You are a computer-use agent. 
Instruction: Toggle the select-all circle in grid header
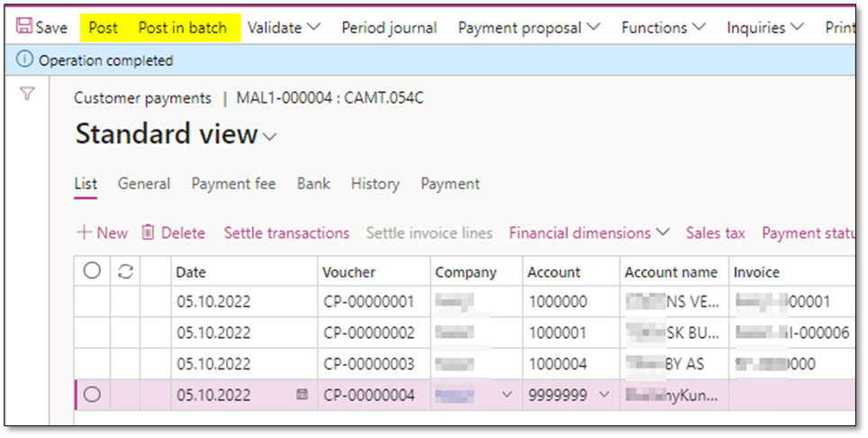point(92,271)
